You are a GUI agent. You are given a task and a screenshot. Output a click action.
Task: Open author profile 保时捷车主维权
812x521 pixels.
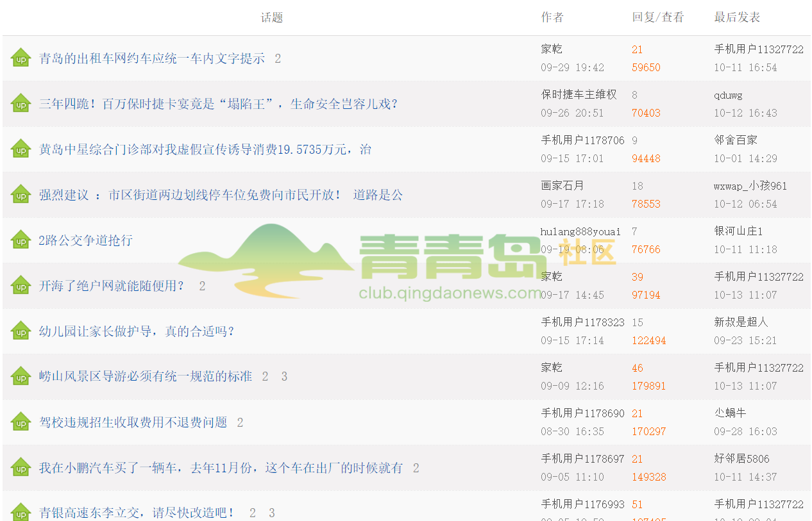[x=579, y=95]
